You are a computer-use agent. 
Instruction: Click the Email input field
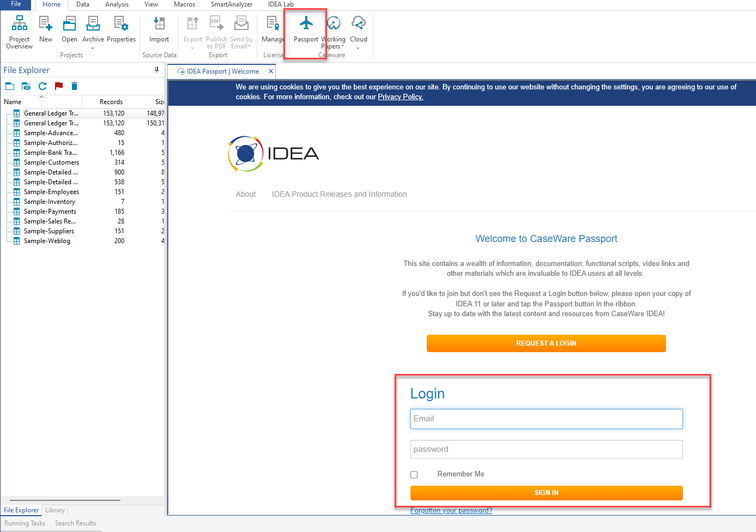click(546, 419)
